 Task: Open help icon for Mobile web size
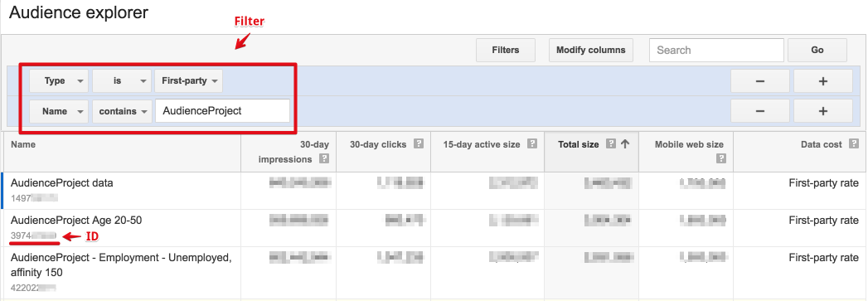click(721, 159)
